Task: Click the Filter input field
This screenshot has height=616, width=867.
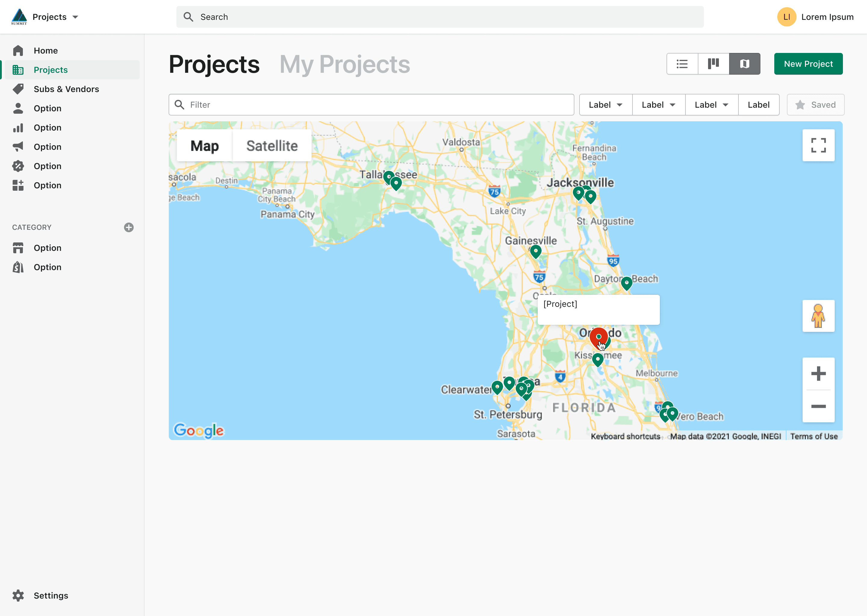Action: coord(371,105)
